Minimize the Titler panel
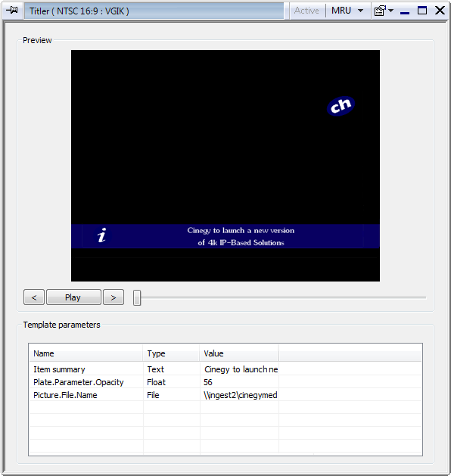The image size is (451, 476). 405,11
